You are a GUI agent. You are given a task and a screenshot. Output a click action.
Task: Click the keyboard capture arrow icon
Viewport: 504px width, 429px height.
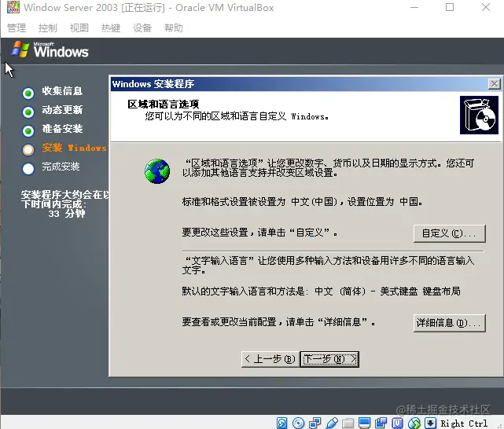(x=430, y=423)
